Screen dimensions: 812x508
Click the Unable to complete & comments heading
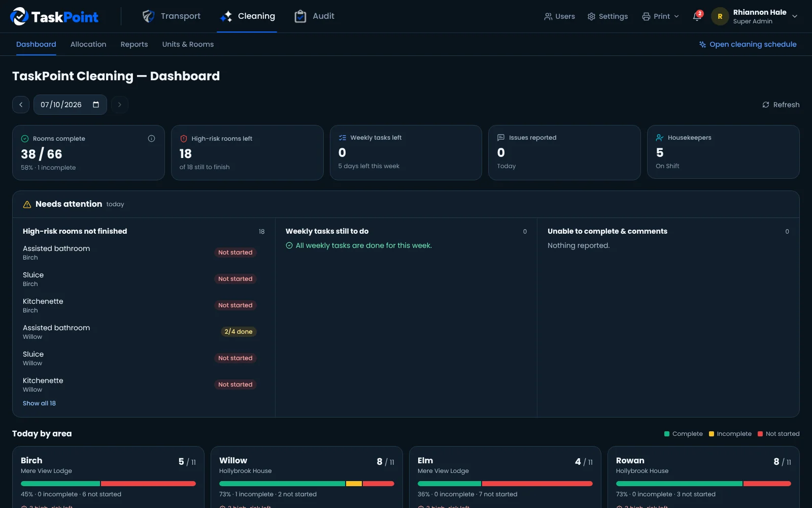[607, 231]
